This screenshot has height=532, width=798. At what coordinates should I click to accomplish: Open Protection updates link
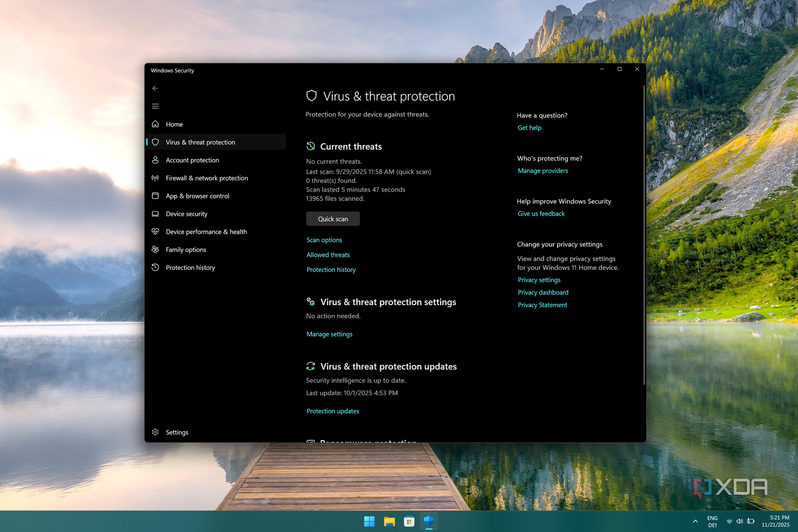(x=333, y=411)
